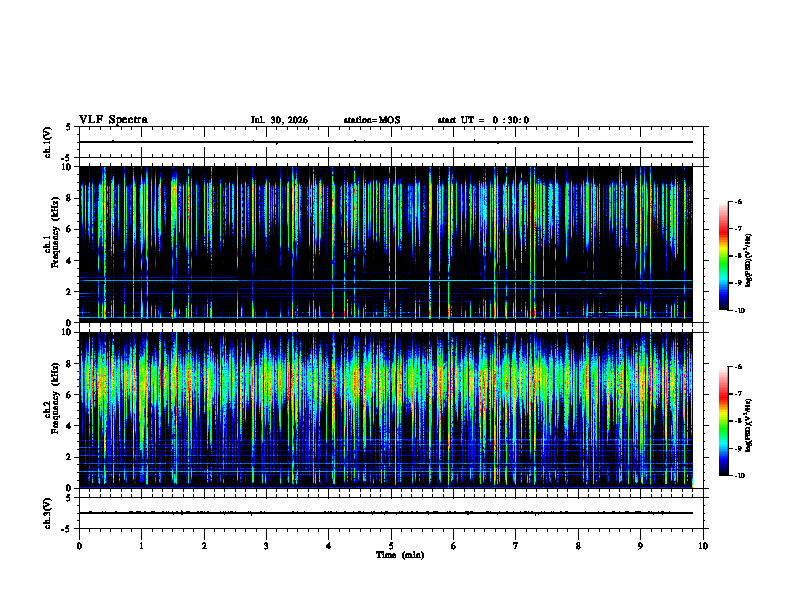The width and height of the screenshot is (792, 612).
Task: Click time-axis tick label '0'
Action: point(79,546)
